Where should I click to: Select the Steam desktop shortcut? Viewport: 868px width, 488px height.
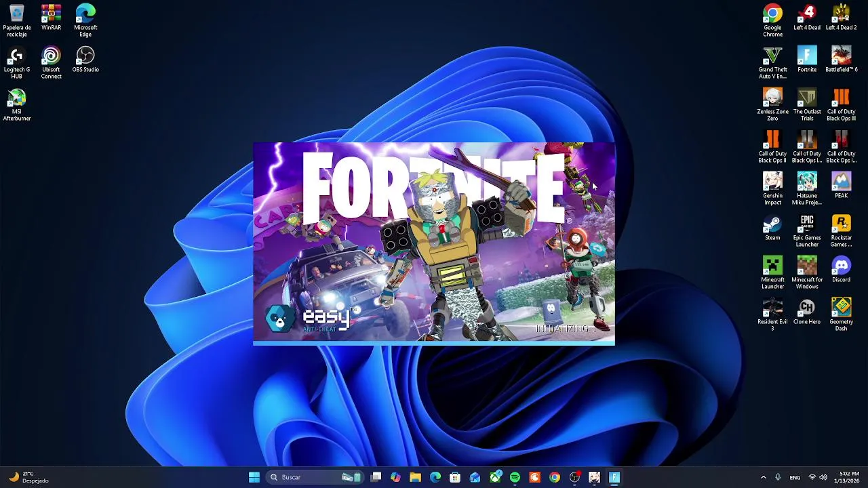[x=772, y=227]
